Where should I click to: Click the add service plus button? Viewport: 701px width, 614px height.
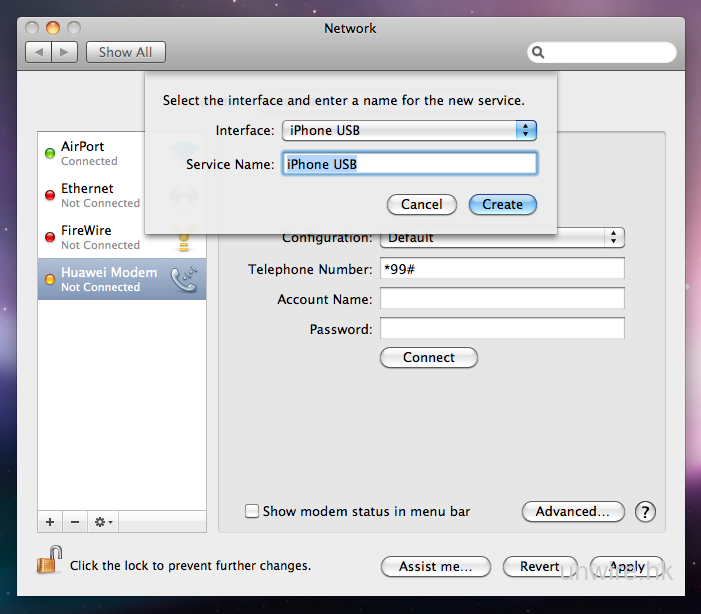tap(50, 522)
